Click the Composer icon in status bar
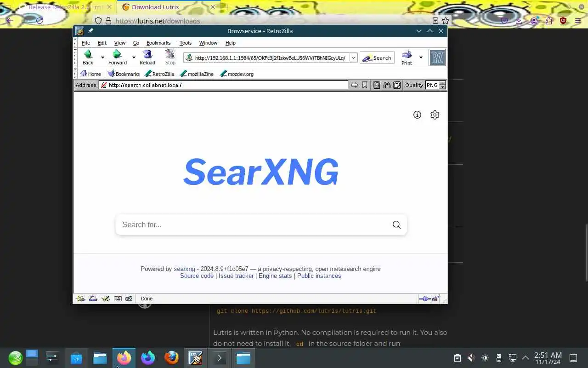 click(106, 299)
